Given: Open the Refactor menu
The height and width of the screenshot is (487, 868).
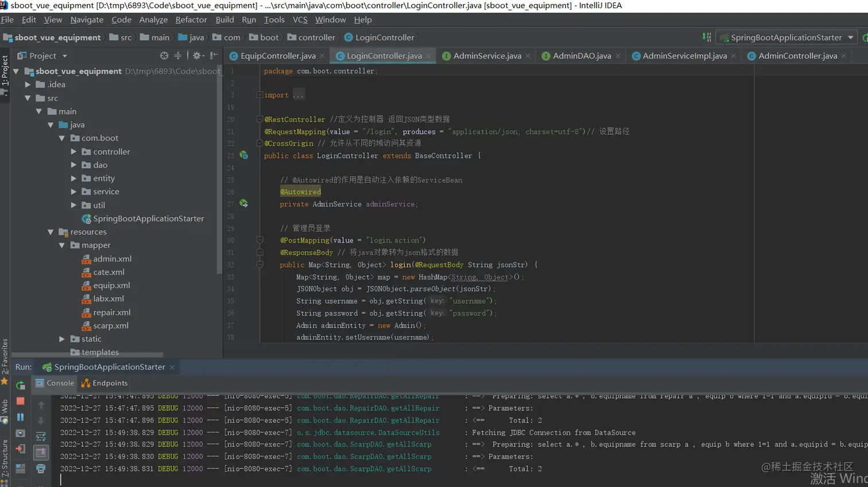Looking at the screenshot, I should 191,20.
